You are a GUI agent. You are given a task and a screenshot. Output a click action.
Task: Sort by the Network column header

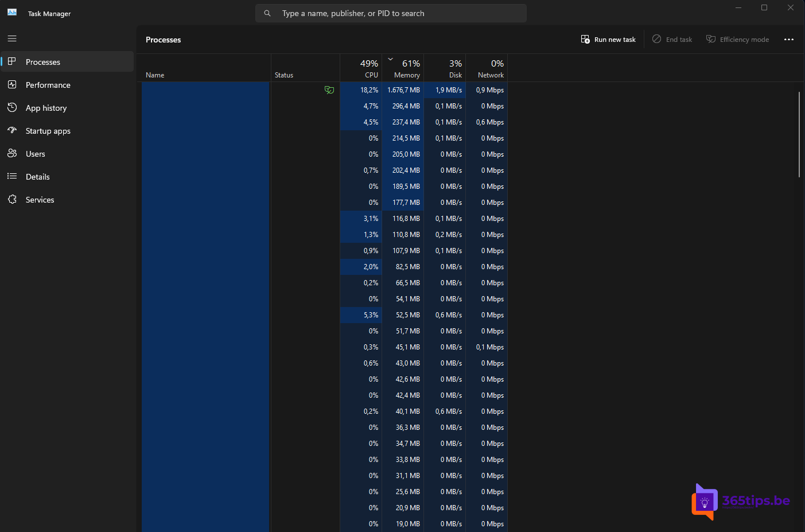pos(487,68)
